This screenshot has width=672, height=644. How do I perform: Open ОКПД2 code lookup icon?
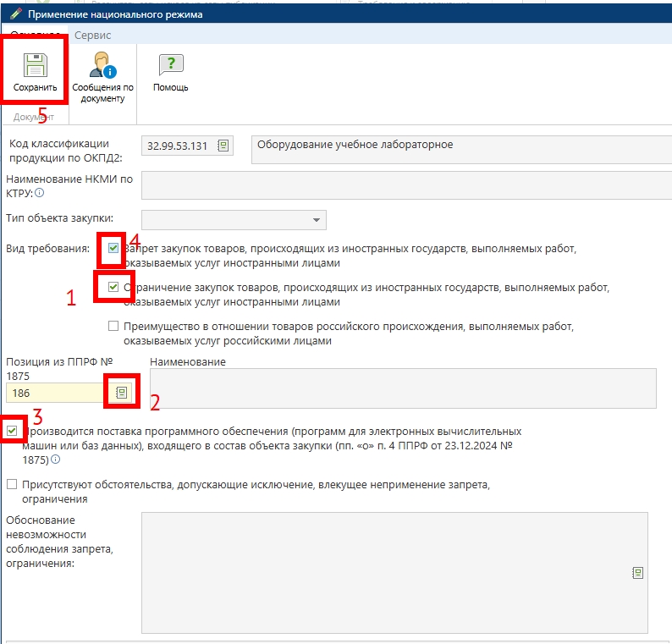click(x=223, y=146)
